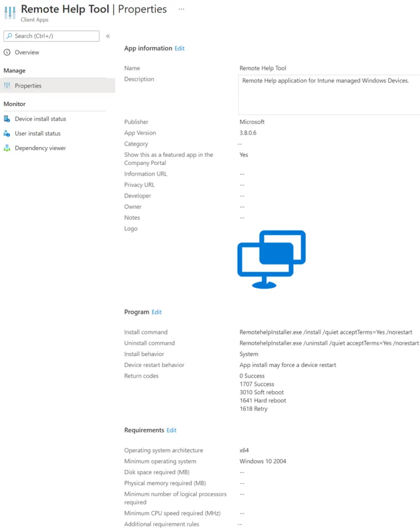
Task: Open User install status label
Action: [x=38, y=134]
